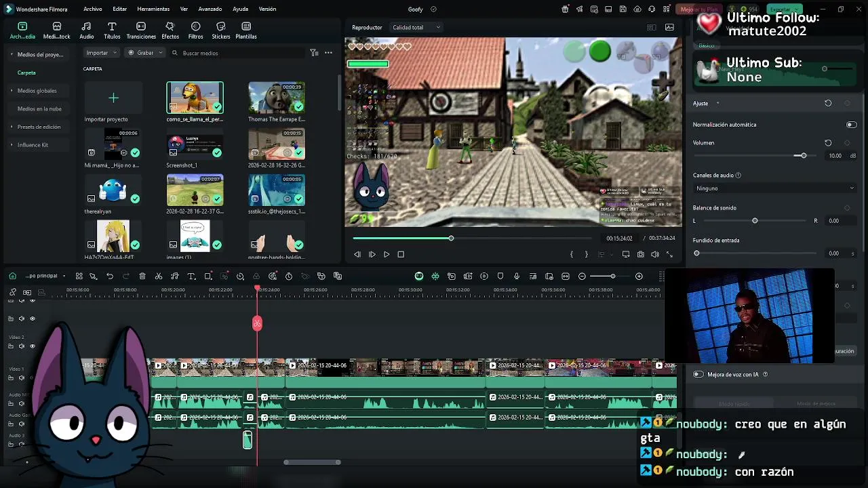This screenshot has width=868, height=488.
Task: Click the volume speaker icon in player controls
Action: coord(655,254)
